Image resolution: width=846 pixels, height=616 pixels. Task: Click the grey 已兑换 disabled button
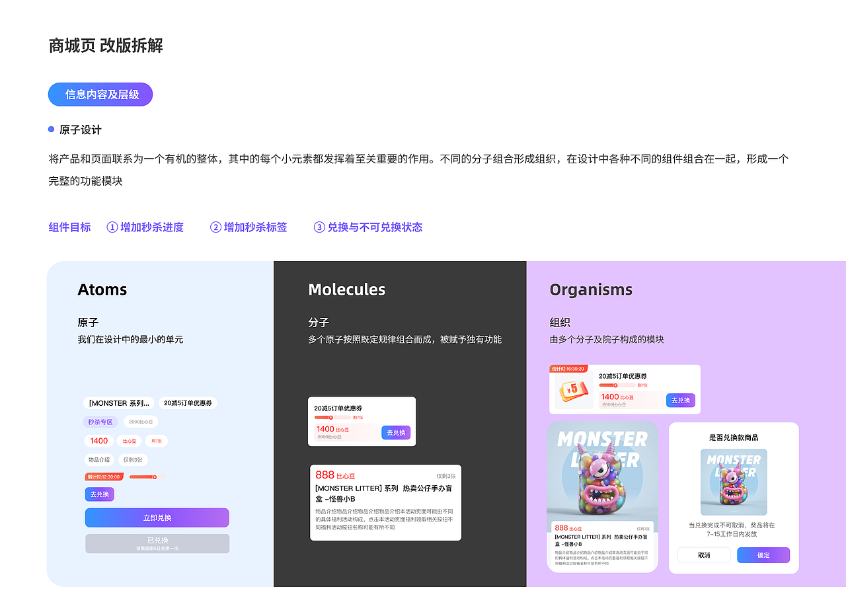(x=157, y=543)
